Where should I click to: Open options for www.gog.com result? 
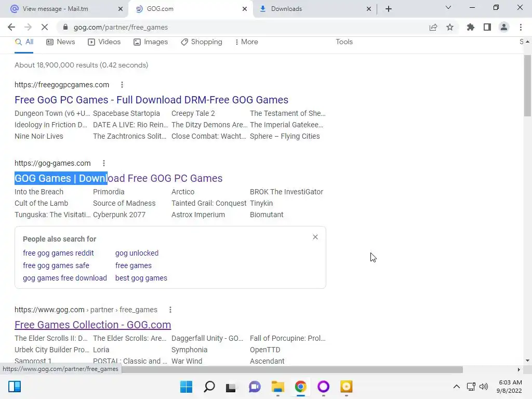(170, 310)
